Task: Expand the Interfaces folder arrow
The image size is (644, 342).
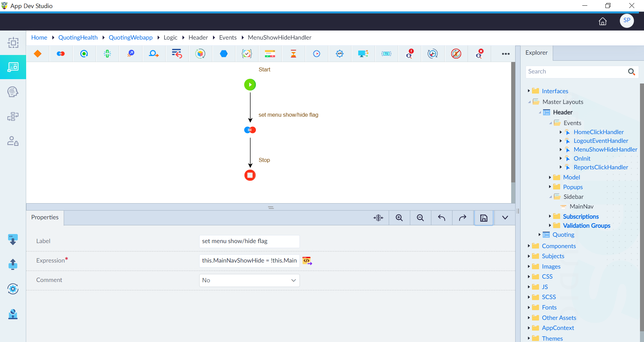Action: (529, 91)
